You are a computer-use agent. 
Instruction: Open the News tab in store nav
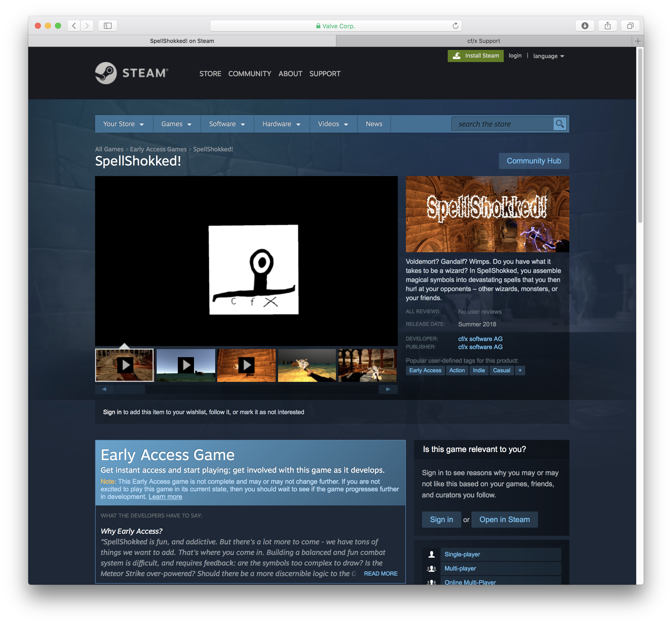pos(374,124)
